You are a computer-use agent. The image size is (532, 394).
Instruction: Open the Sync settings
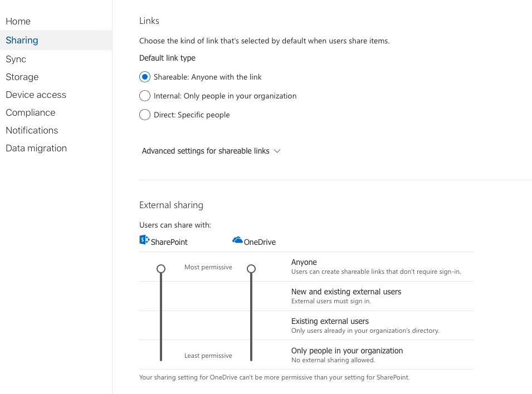[16, 59]
